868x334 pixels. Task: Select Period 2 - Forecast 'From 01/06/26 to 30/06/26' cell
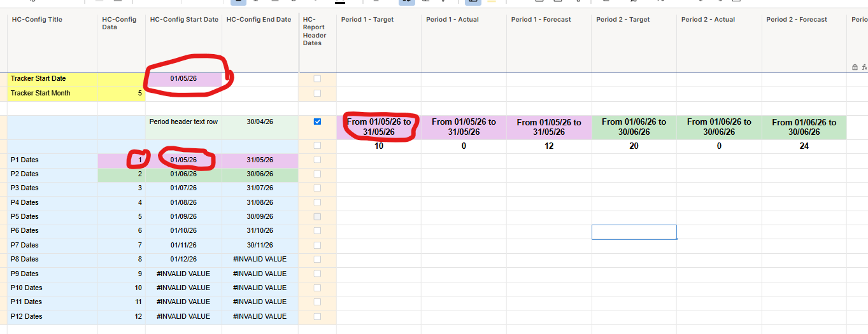click(x=804, y=127)
